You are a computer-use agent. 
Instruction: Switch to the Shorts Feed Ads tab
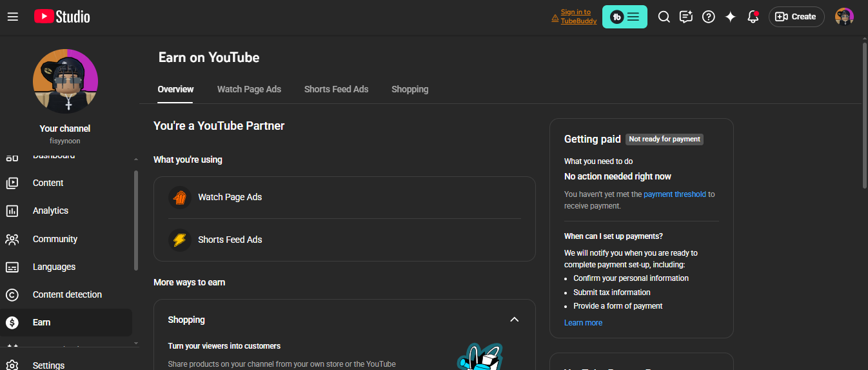(x=336, y=89)
